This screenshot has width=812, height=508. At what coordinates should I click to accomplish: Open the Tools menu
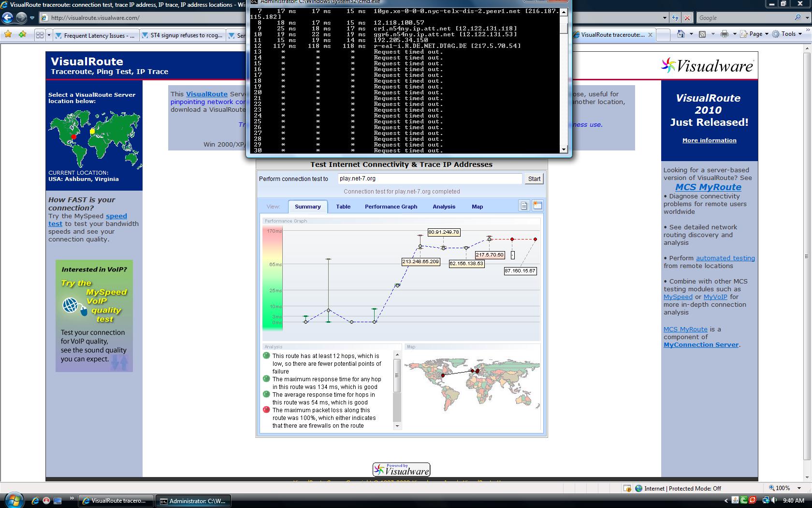pos(787,34)
